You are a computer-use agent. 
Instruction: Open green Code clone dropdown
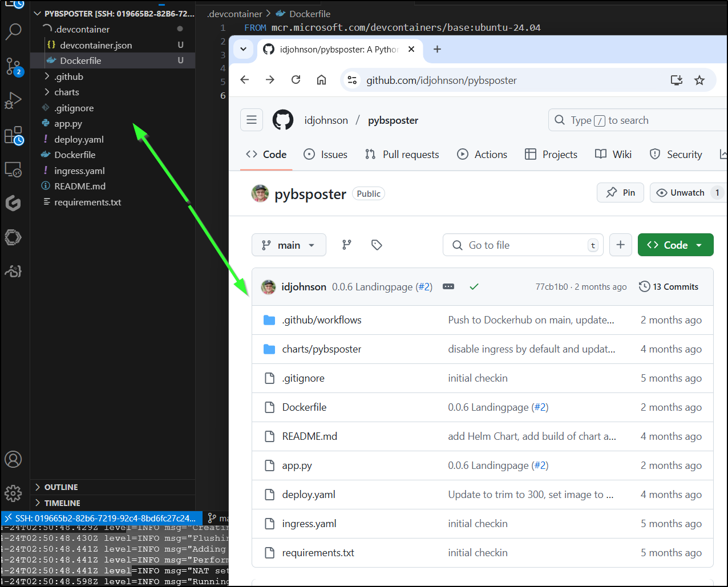[x=676, y=245]
